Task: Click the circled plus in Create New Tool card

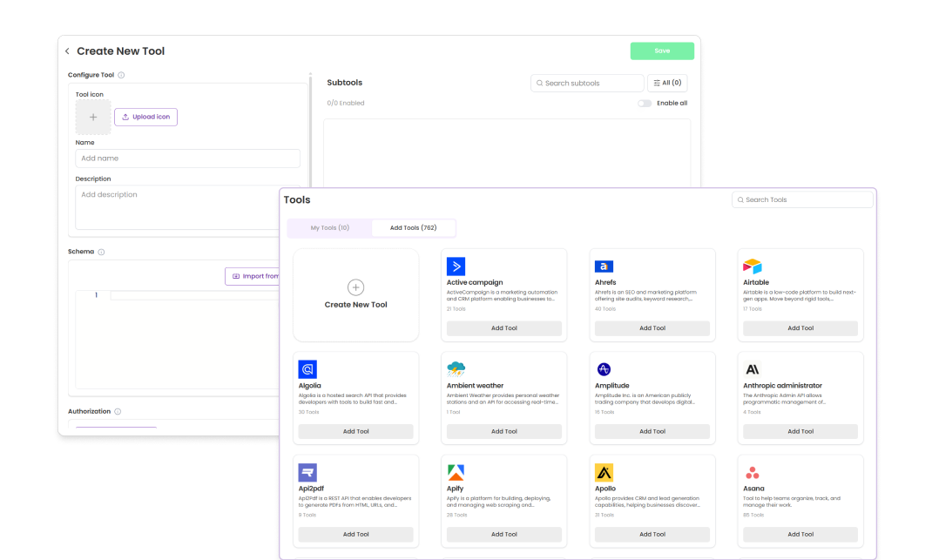Action: [x=355, y=287]
